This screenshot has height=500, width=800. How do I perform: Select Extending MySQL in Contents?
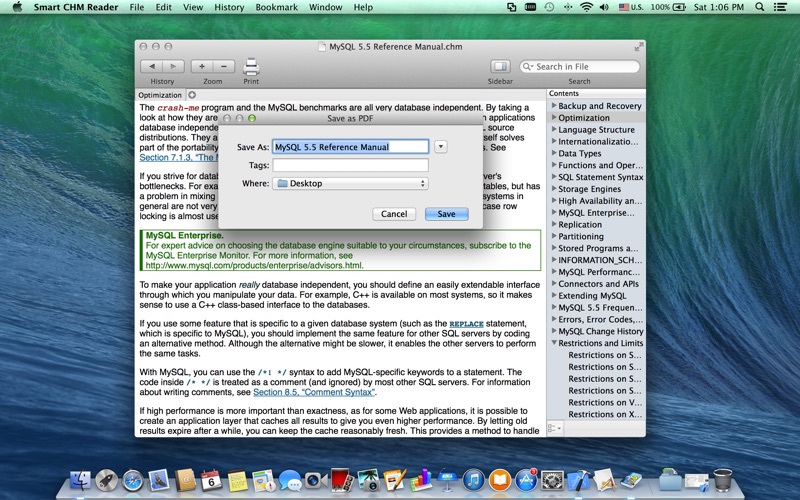pyautogui.click(x=592, y=295)
